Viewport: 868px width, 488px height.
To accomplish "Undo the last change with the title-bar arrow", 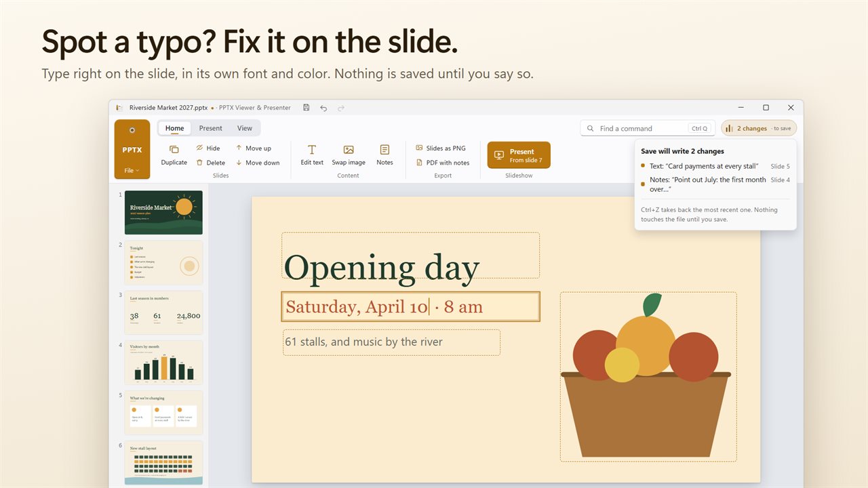I will pos(323,108).
